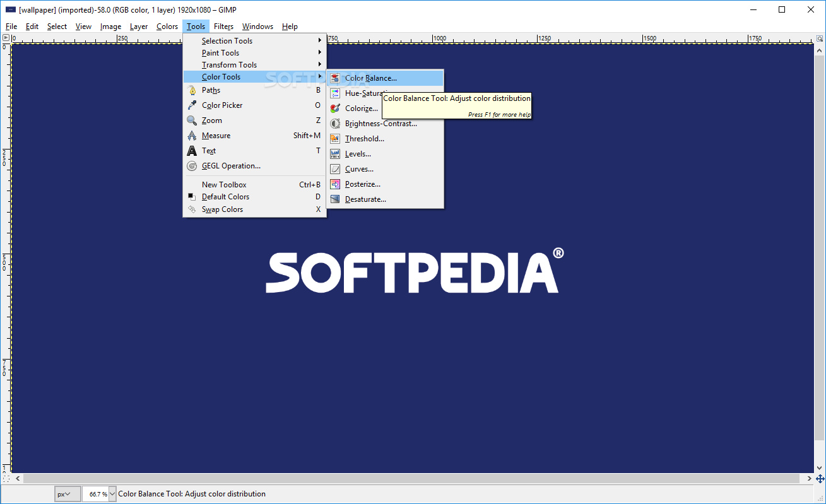This screenshot has width=826, height=504.
Task: Open the Colors menu
Action: click(x=167, y=26)
